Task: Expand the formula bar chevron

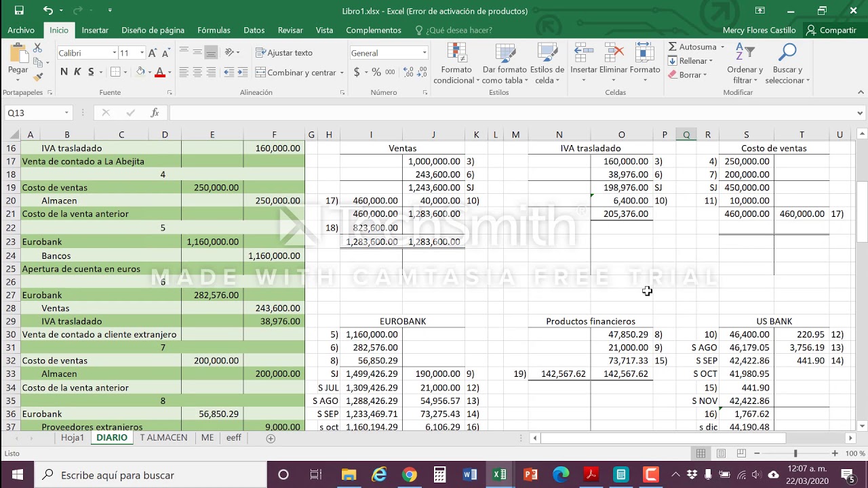Action: (861, 113)
